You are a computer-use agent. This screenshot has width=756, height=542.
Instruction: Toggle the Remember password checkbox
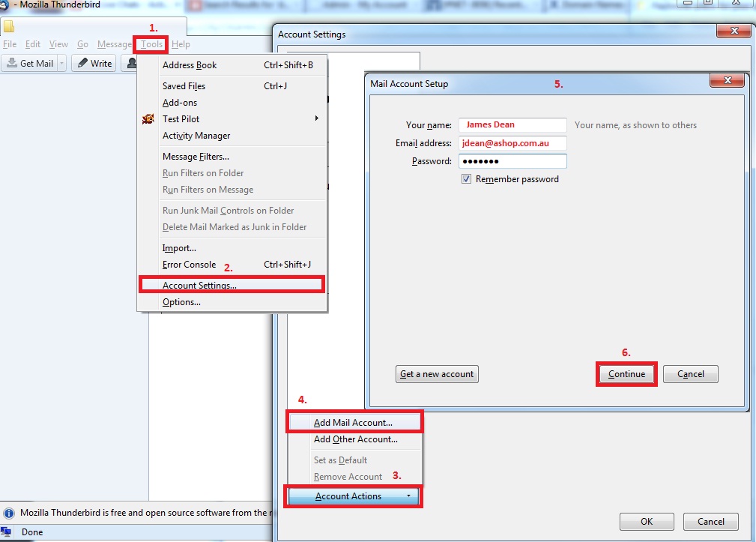pyautogui.click(x=466, y=179)
